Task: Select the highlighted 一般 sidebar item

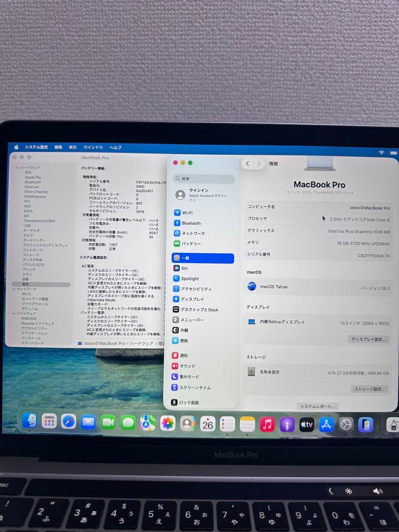Action: point(203,258)
